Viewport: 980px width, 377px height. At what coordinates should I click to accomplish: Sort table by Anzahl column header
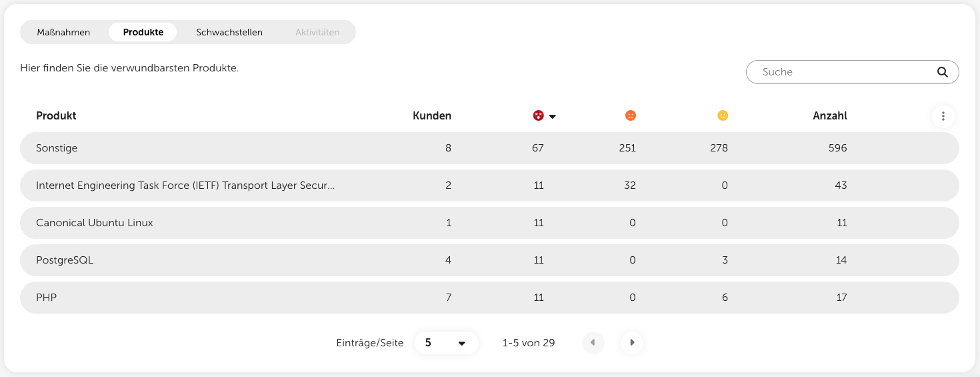[x=829, y=115]
